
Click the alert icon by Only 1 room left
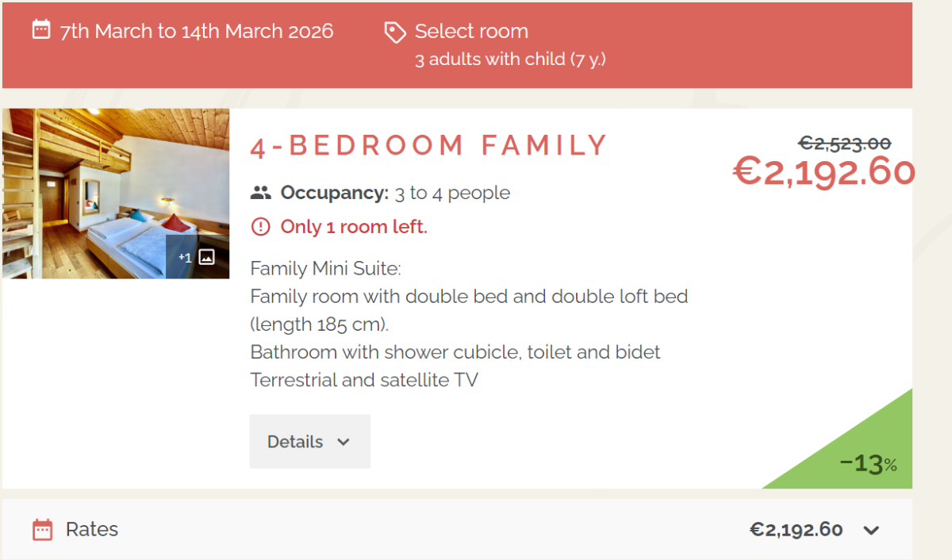[x=260, y=227]
